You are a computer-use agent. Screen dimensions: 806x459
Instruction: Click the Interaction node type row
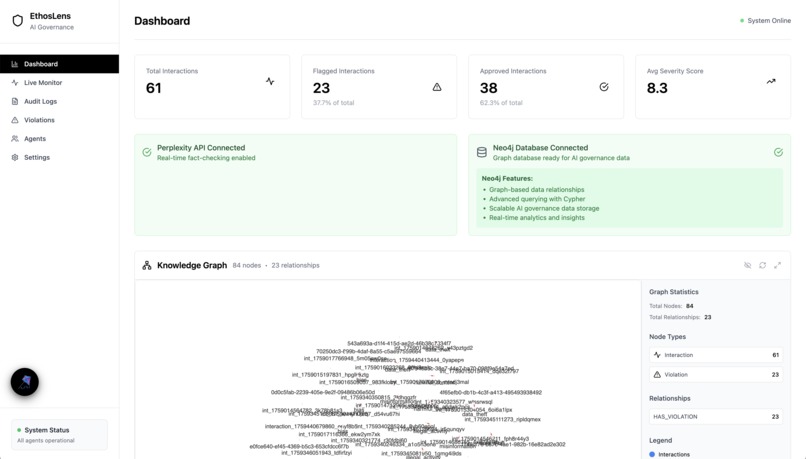coord(716,355)
